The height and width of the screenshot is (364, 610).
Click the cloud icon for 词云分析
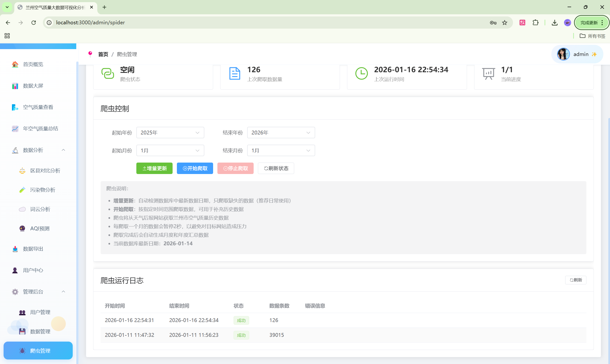(x=22, y=209)
